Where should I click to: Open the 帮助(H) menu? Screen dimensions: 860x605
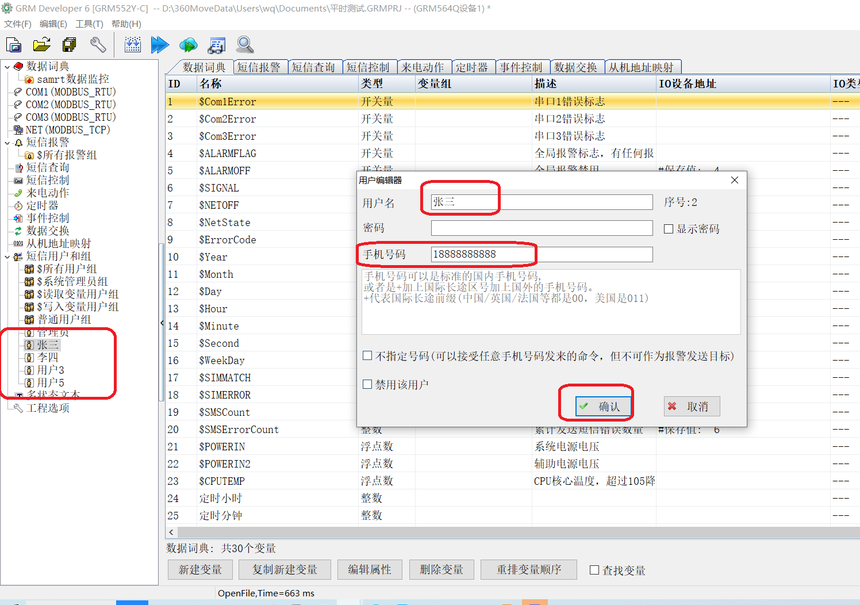[x=126, y=24]
